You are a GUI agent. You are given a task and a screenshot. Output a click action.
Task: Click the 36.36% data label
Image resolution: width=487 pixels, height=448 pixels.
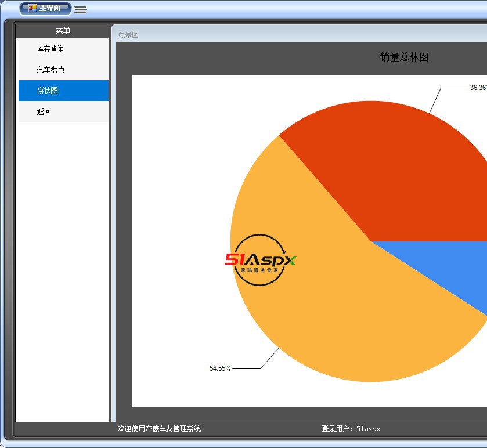(478, 88)
